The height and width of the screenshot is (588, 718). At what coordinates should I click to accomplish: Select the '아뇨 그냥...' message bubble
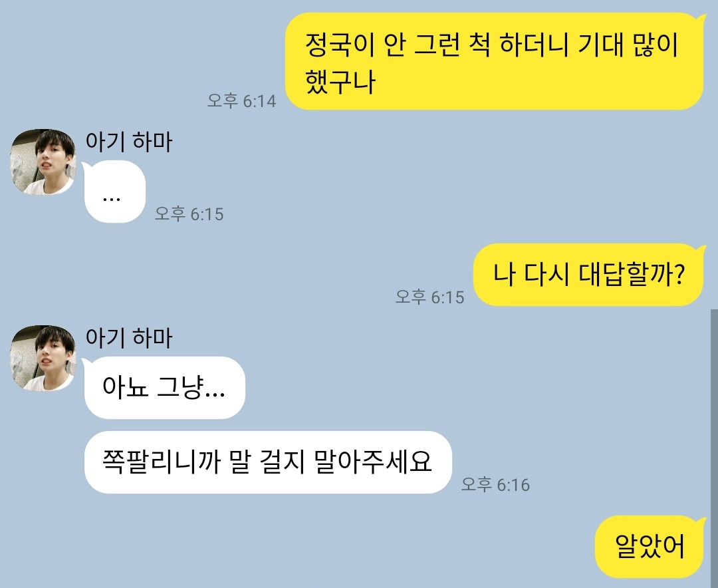[x=164, y=388]
